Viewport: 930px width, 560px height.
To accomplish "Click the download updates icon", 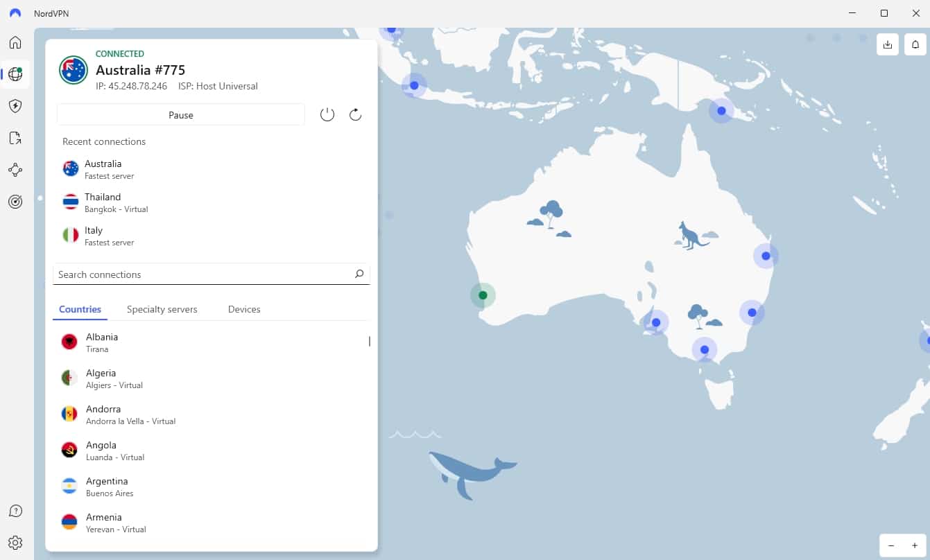I will (888, 44).
